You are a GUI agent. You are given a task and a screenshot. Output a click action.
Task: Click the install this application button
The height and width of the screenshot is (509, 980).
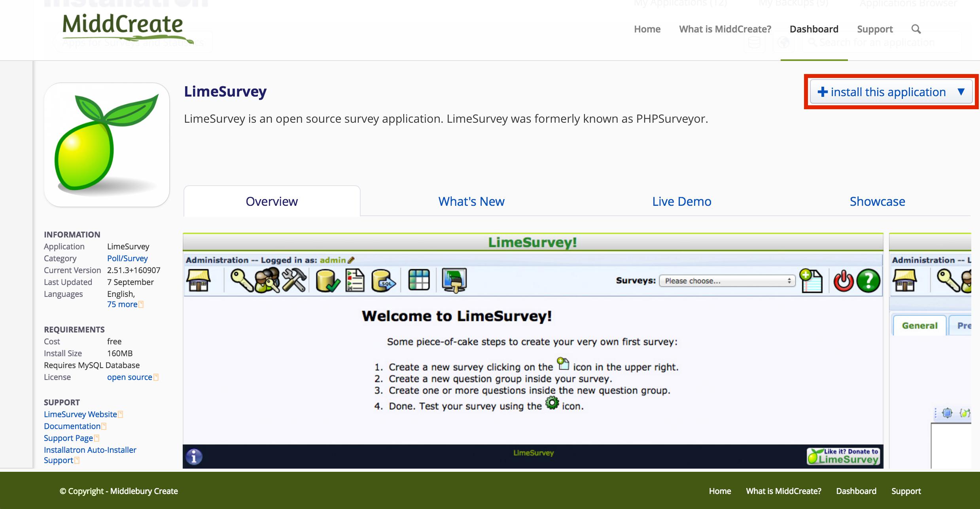882,92
